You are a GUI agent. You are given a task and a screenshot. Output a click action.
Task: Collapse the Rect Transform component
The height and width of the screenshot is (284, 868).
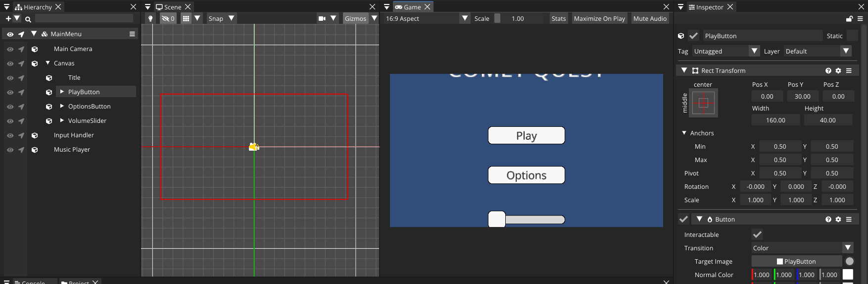click(x=684, y=70)
